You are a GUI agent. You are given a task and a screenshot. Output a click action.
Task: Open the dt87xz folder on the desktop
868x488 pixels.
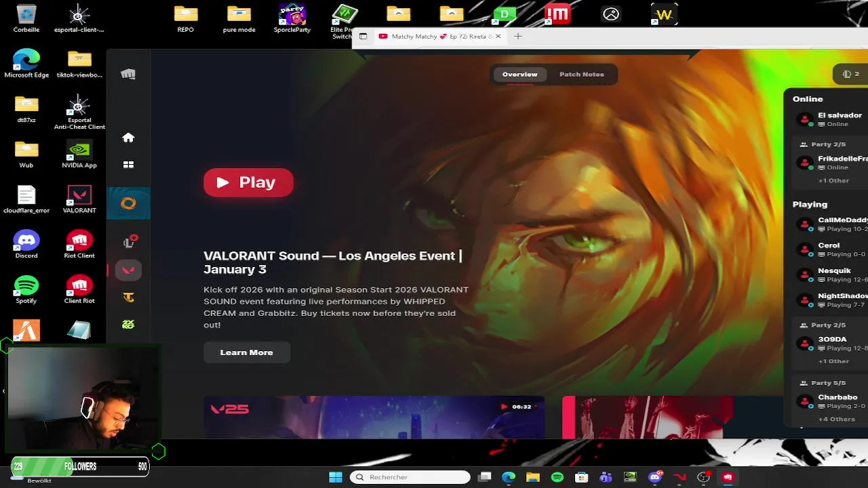[x=26, y=108]
